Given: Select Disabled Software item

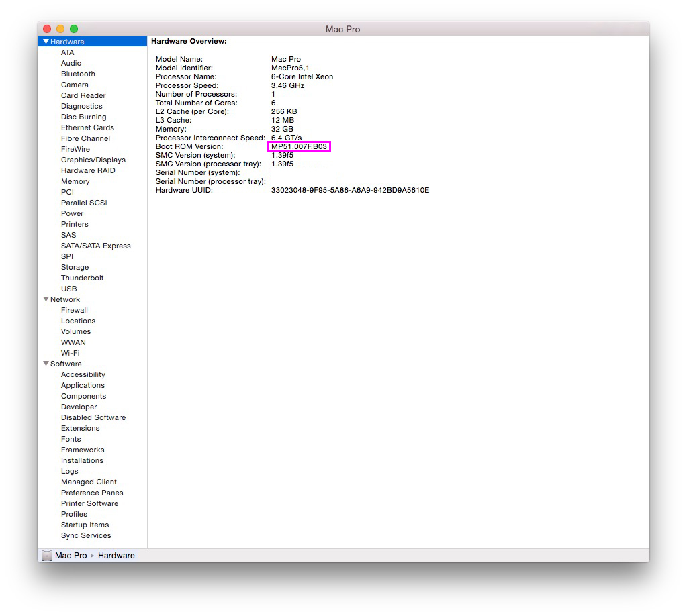Looking at the screenshot, I should (93, 417).
